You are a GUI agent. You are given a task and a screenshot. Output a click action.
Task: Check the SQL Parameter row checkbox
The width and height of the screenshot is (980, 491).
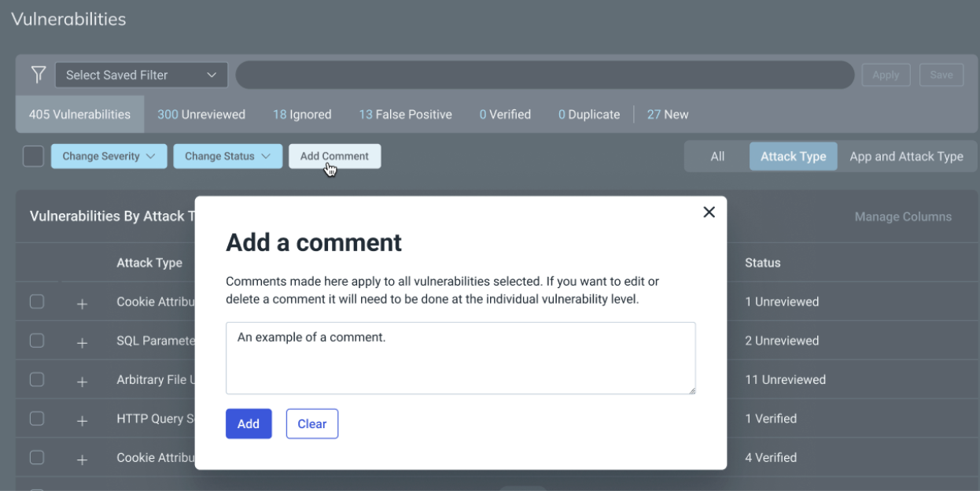(x=37, y=341)
